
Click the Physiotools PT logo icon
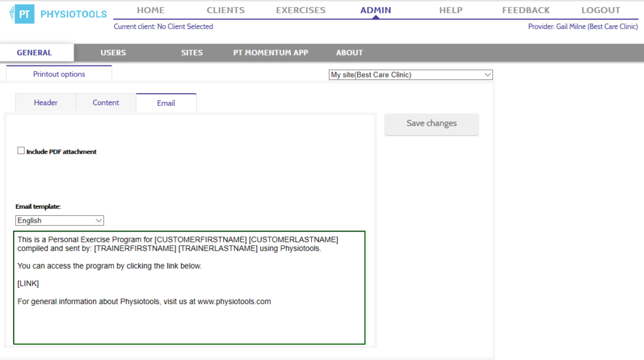pyautogui.click(x=22, y=14)
